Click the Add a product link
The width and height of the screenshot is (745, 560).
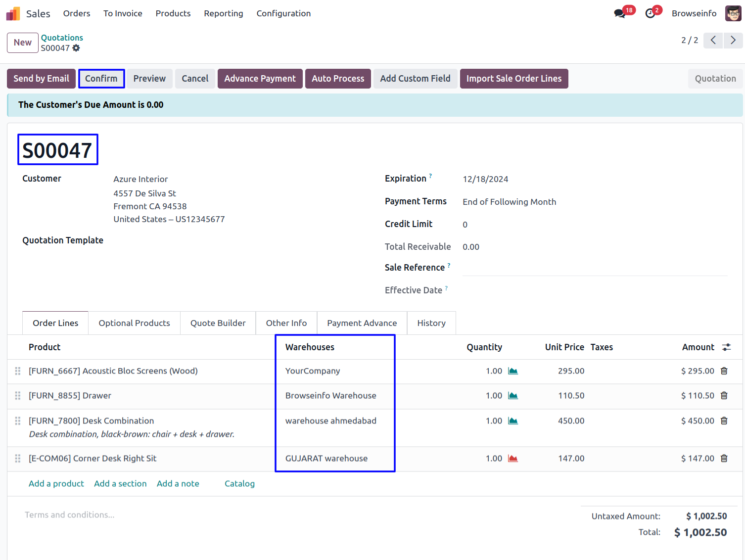(56, 484)
